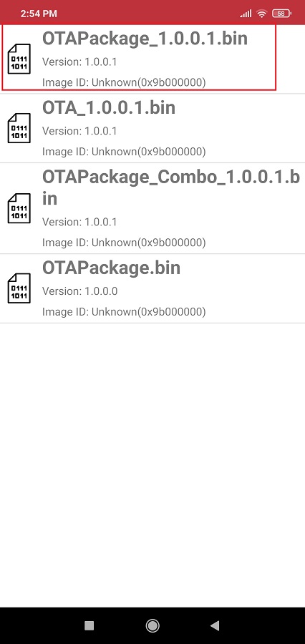
Task: Tap Image ID line under OTAPackage.bin
Action: point(124,312)
